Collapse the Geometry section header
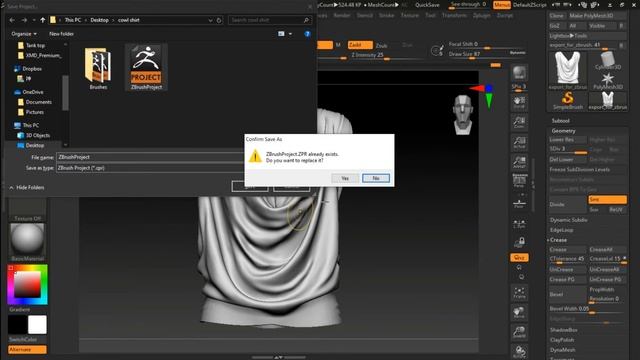640x360 pixels. [x=563, y=131]
